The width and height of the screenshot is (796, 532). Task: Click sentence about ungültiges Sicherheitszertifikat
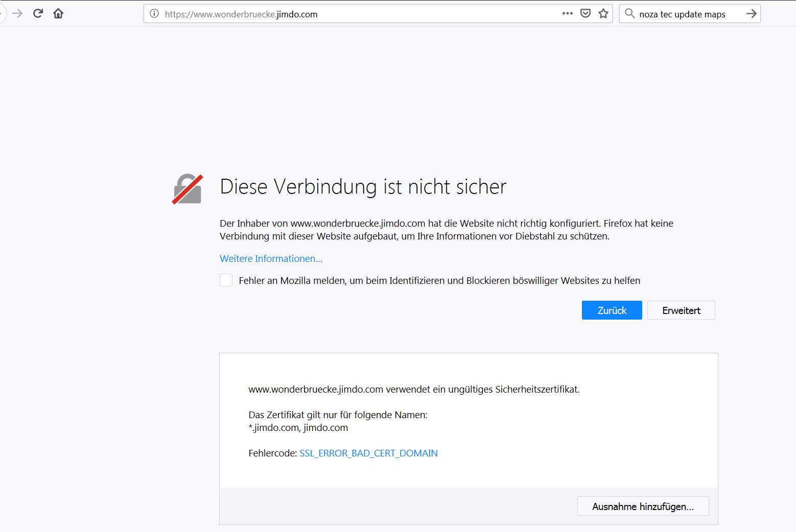414,390
